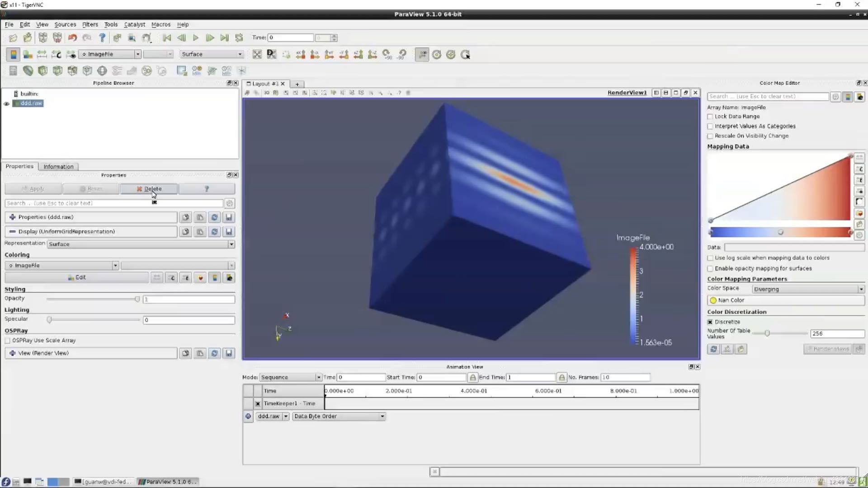
Task: Click the Rescale to data range icon
Action: (x=42, y=55)
